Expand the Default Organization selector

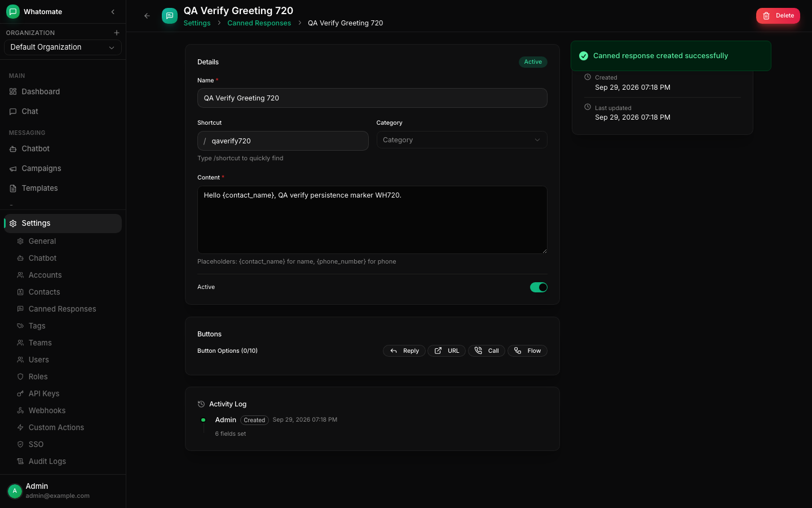click(x=63, y=47)
